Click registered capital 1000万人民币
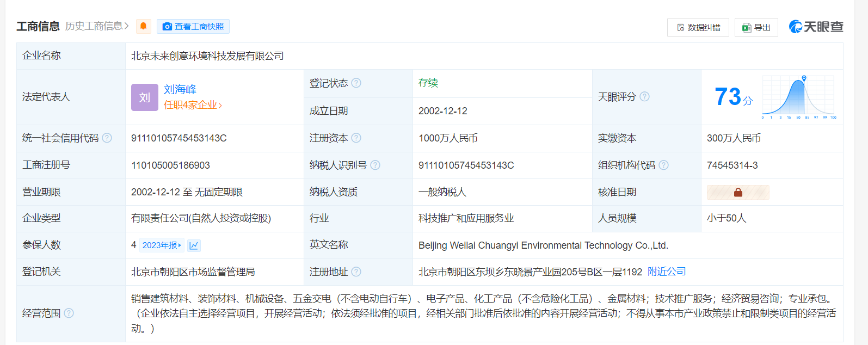 [x=448, y=138]
